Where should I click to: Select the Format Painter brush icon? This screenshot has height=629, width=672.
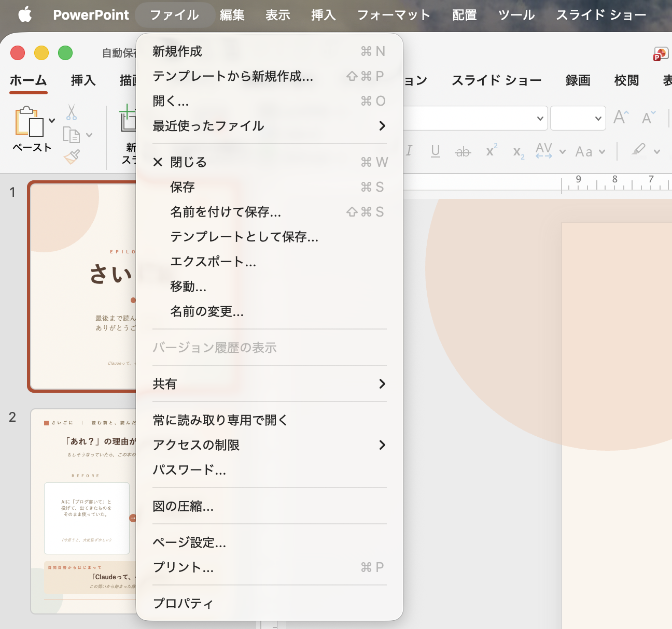pos(72,156)
